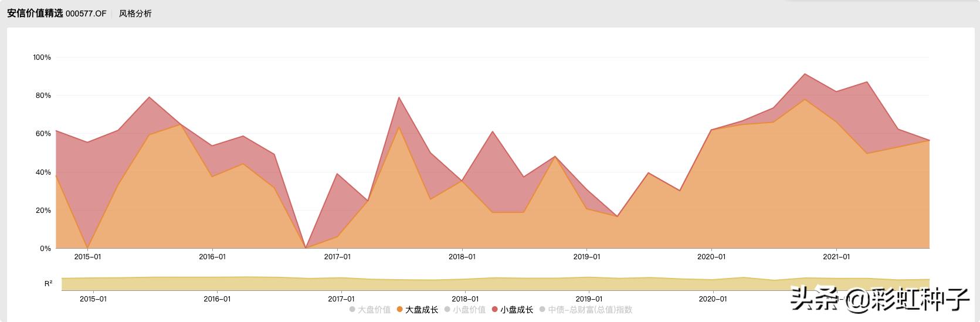Screen dimensions: 980x322
Task: Toggle the 大盘价值 legend series
Action: pos(370,310)
